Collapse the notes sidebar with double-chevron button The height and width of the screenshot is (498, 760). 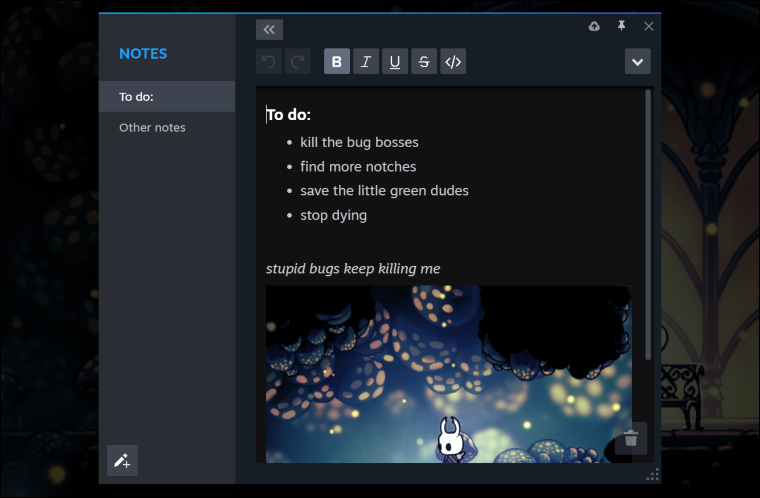269,30
